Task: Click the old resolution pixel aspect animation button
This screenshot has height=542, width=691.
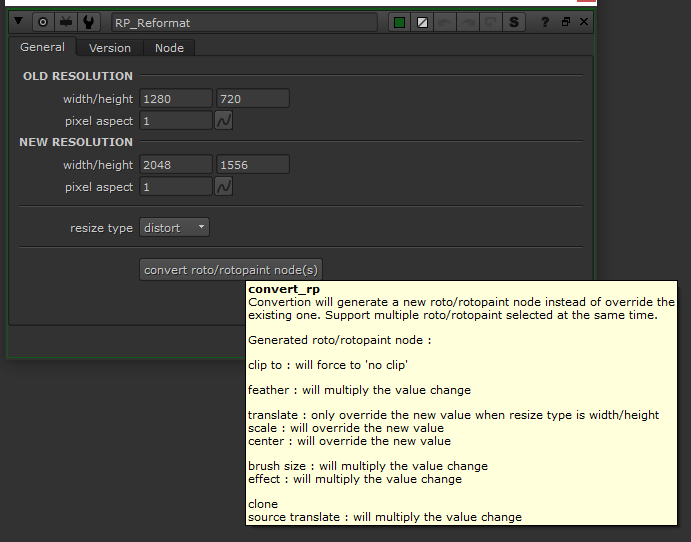Action: point(225,121)
